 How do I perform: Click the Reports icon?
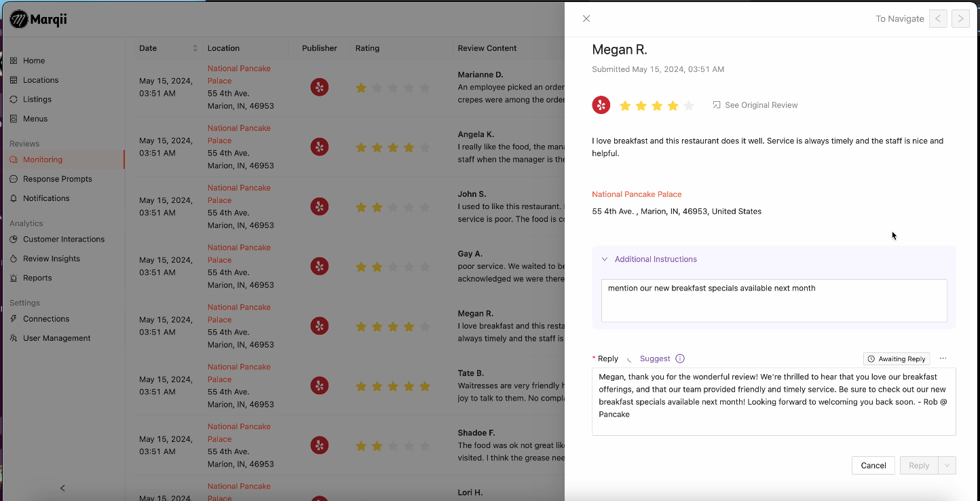(14, 278)
